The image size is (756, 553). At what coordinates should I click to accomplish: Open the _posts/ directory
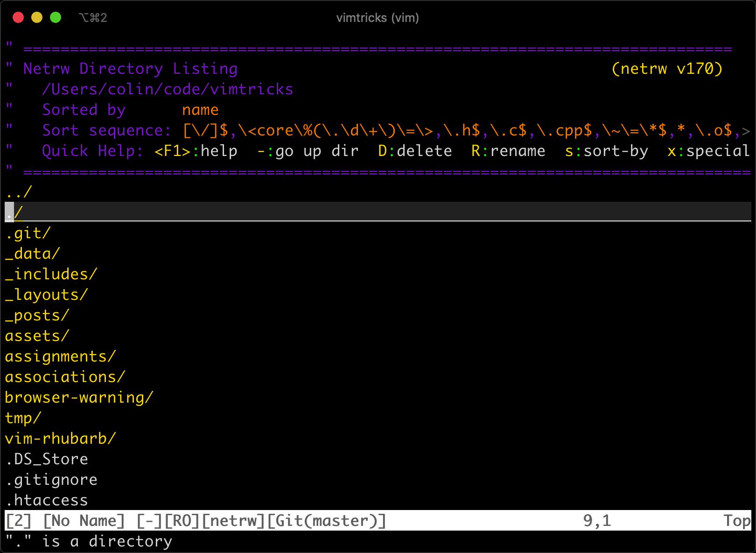tap(36, 315)
